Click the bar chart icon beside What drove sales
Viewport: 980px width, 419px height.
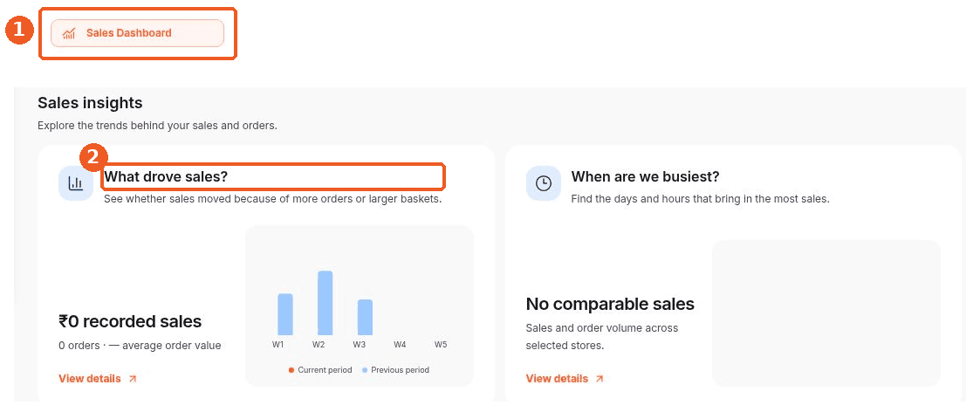click(x=76, y=183)
